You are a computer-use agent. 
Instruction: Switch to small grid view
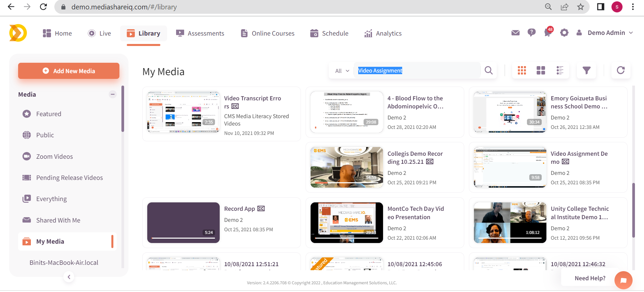(522, 70)
